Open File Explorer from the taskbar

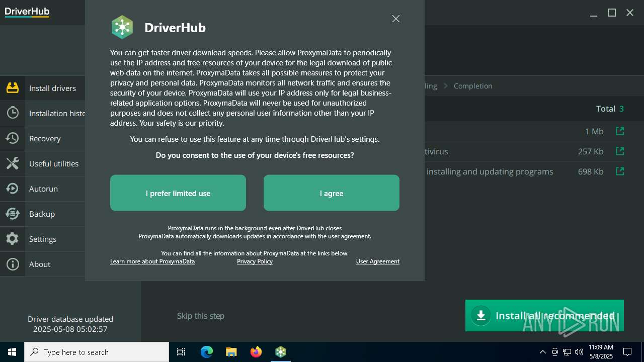point(231,352)
